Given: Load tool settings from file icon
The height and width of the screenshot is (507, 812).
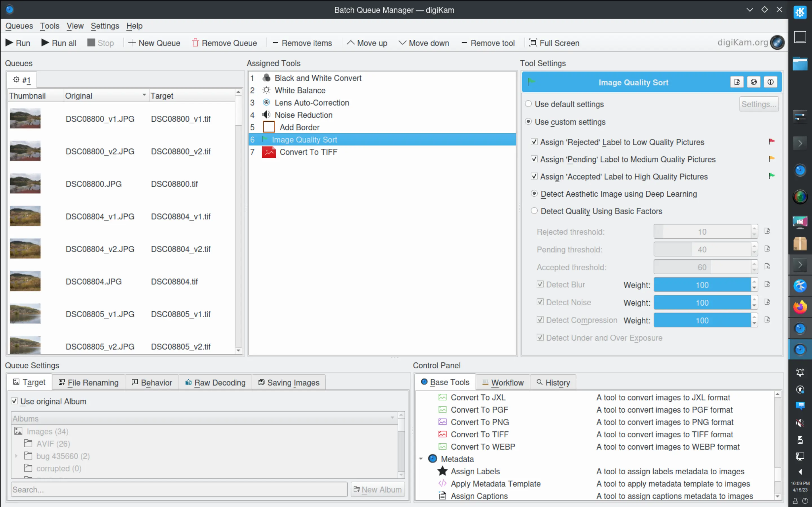Looking at the screenshot, I should pyautogui.click(x=737, y=82).
